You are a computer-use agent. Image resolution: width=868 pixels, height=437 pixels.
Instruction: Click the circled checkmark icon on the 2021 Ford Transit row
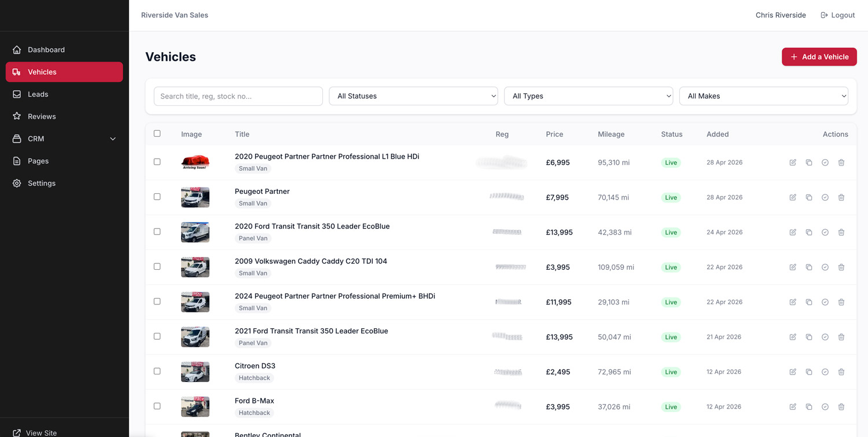tap(825, 337)
